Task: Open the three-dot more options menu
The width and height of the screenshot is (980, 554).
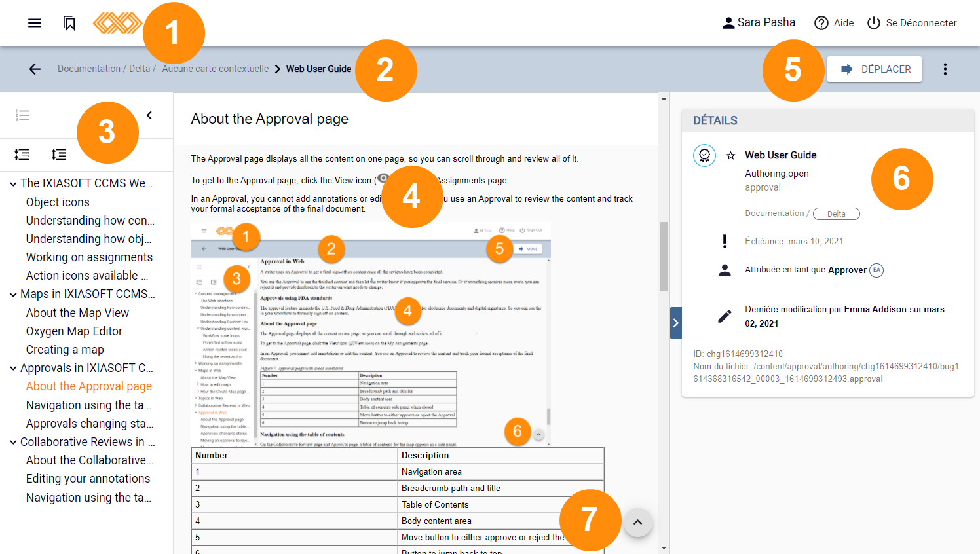Action: point(945,69)
